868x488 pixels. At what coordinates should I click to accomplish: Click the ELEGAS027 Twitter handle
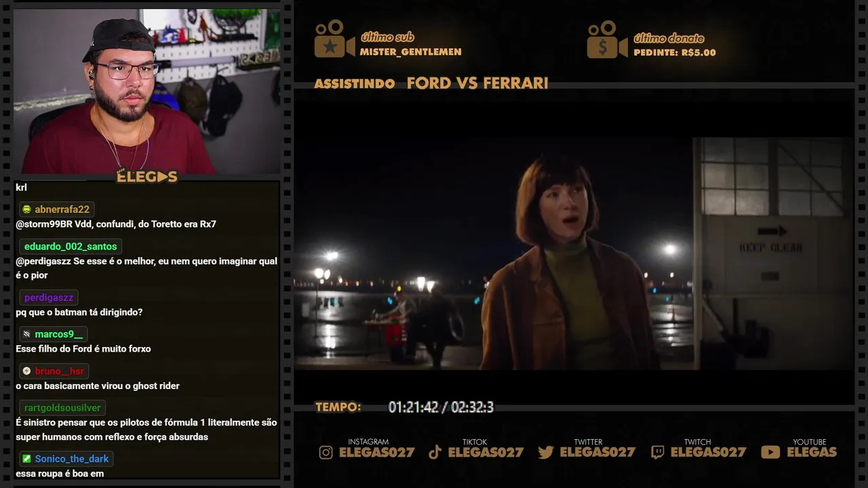pos(597,452)
